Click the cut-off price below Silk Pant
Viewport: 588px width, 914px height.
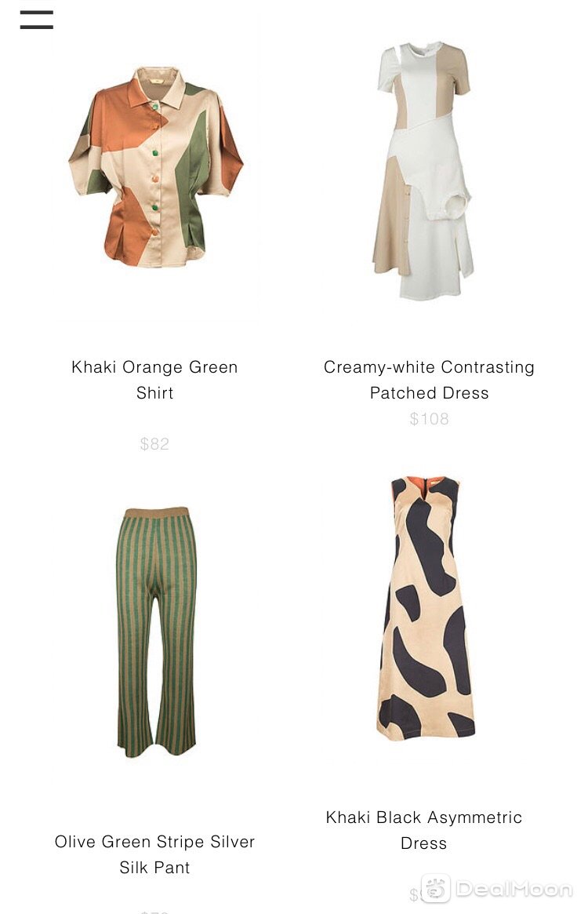[x=154, y=911]
